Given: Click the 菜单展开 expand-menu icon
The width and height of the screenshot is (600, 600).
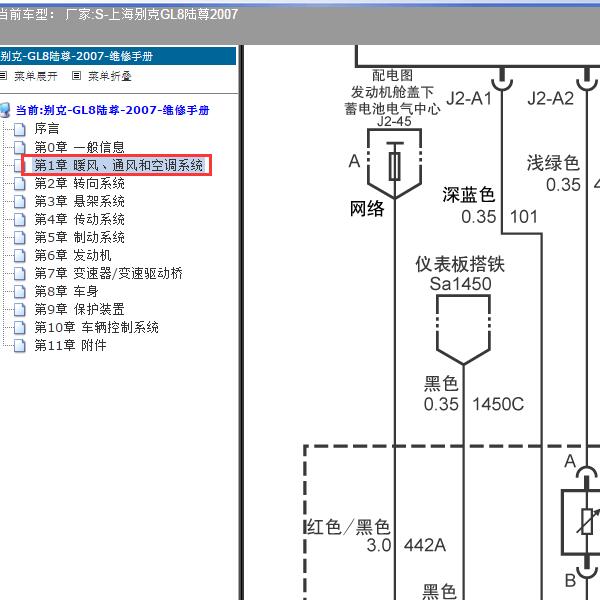Looking at the screenshot, I should 3,76.
